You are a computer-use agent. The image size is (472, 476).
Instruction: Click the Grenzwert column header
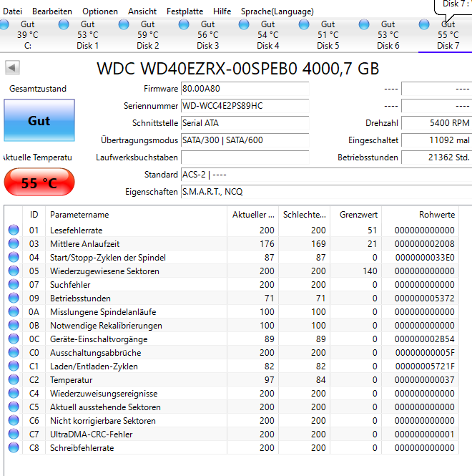pos(356,215)
